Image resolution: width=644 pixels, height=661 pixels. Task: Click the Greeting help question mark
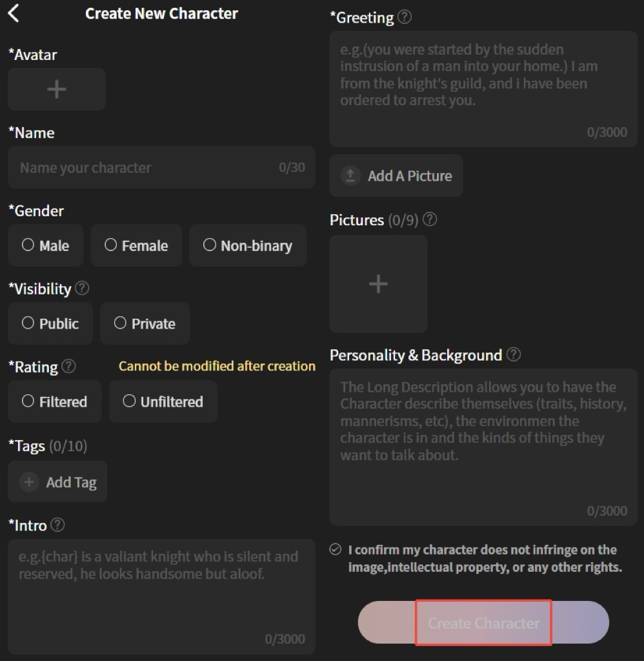pos(405,17)
